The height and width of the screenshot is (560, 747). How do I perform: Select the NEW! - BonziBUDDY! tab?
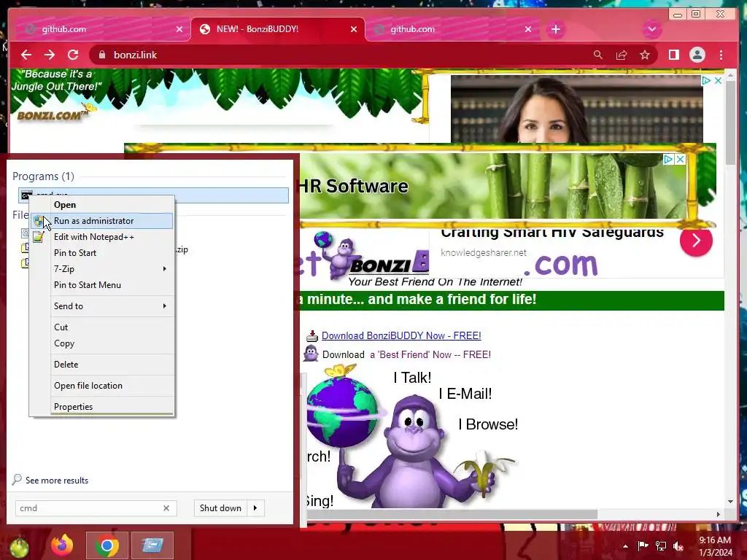click(278, 29)
